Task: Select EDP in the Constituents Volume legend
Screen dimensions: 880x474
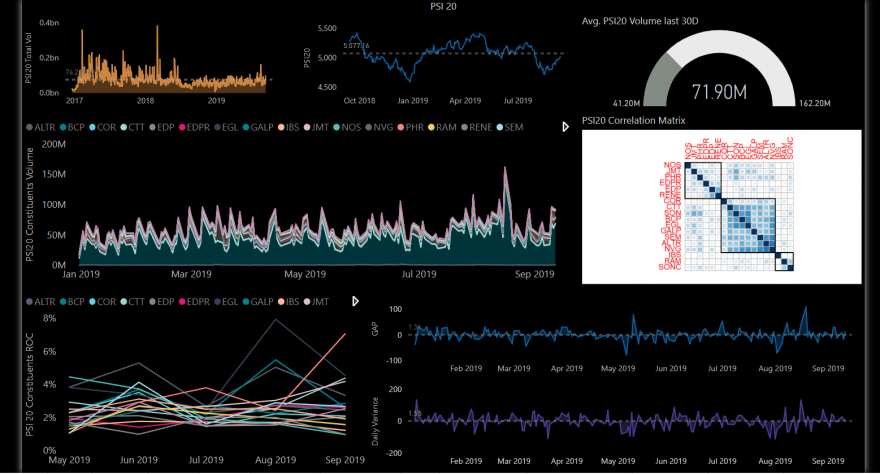Action: pyautogui.click(x=162, y=127)
